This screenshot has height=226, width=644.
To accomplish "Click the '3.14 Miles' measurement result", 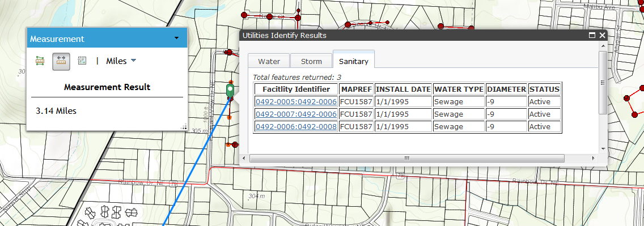I will tap(56, 111).
